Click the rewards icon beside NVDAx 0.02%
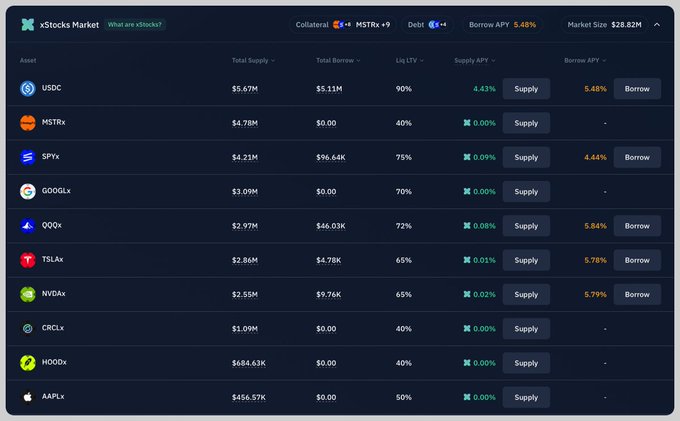The image size is (680, 421). click(467, 294)
